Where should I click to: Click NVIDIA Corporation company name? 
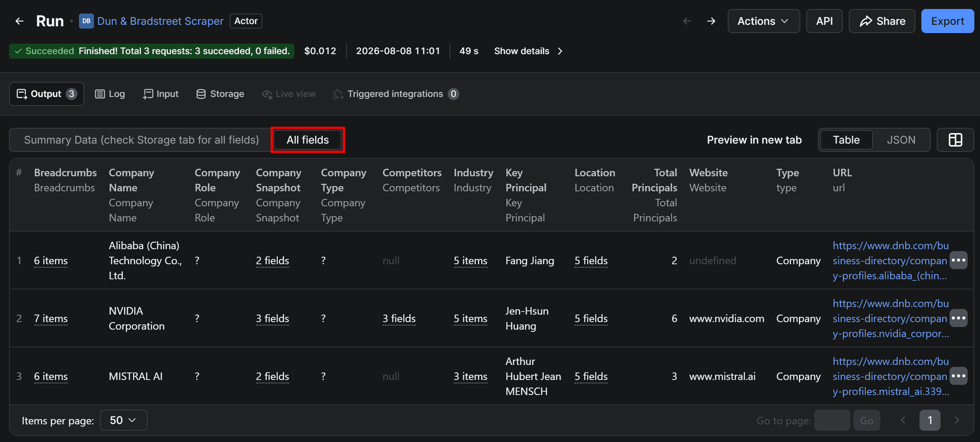(x=136, y=319)
